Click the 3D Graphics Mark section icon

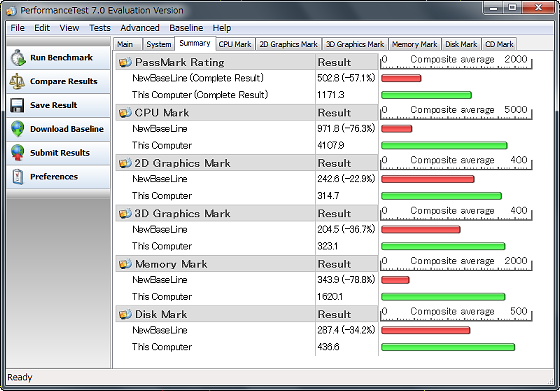[x=125, y=214]
